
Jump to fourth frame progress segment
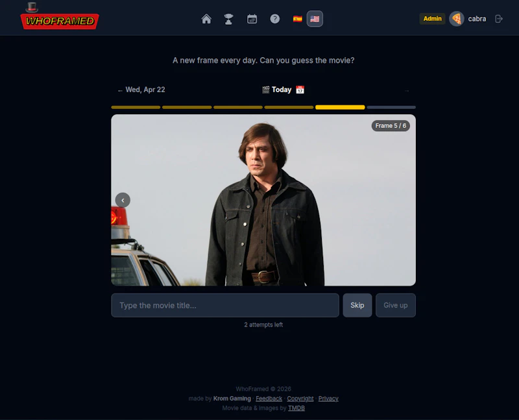point(289,107)
